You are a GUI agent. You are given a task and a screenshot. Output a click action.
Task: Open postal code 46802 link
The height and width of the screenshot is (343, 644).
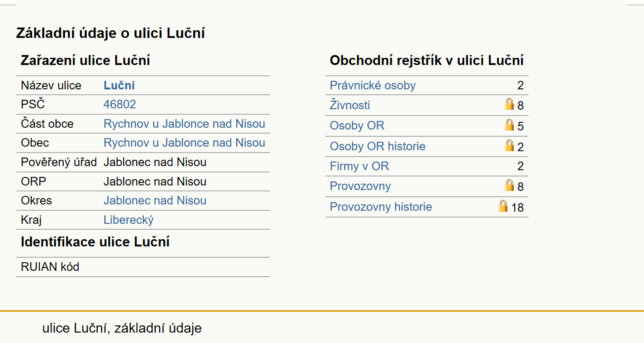pyautogui.click(x=120, y=104)
